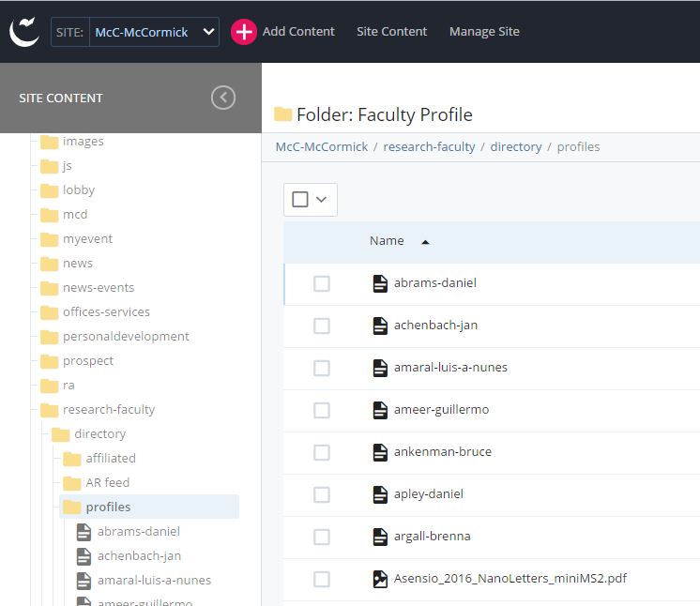
Task: Open amaral-luis-a-nunes in the file list
Action: tap(450, 368)
